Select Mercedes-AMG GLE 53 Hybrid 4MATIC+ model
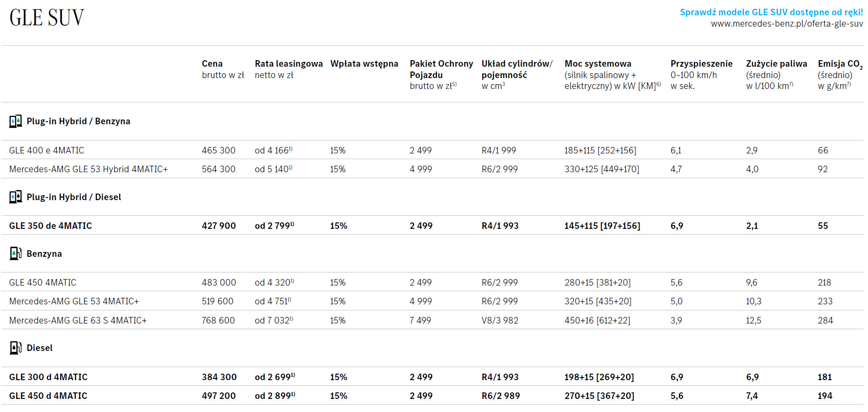This screenshot has width=868, height=412. pyautogui.click(x=88, y=169)
